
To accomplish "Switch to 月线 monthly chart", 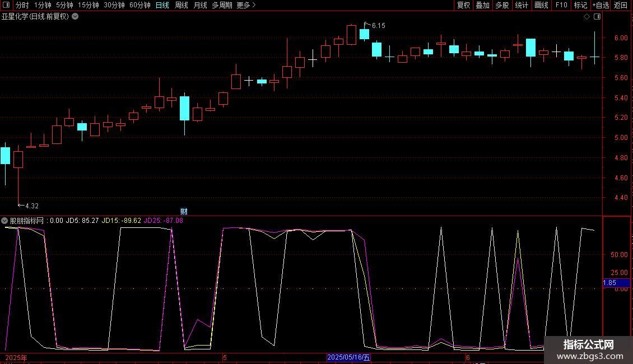I will [200, 5].
